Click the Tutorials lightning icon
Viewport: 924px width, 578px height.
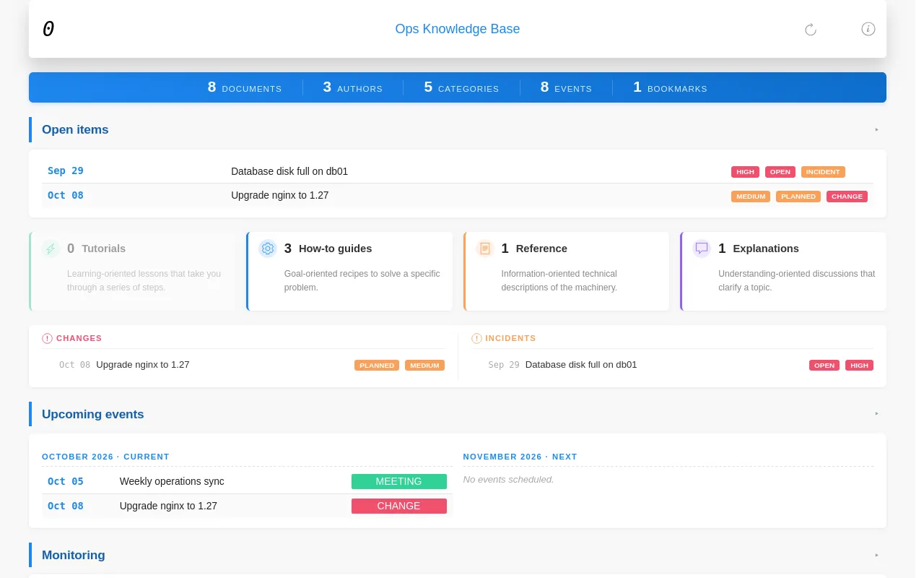51,249
